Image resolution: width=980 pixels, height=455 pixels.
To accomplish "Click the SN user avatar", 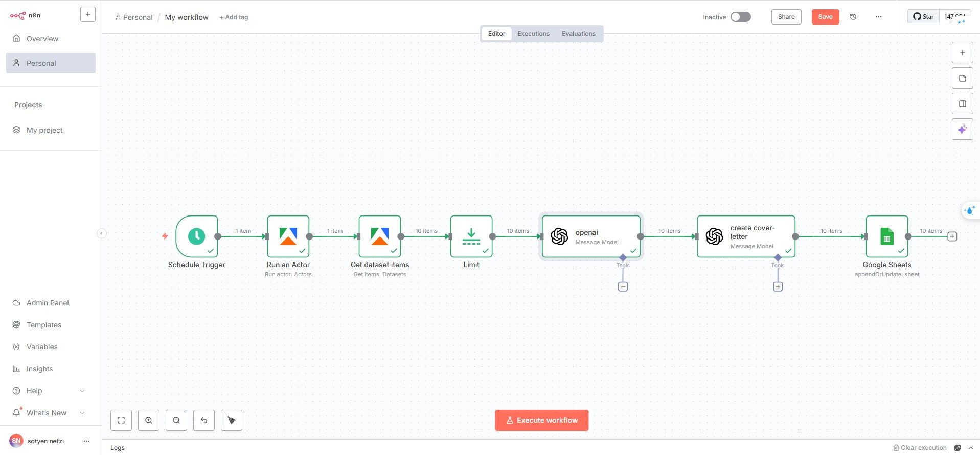I will (16, 441).
